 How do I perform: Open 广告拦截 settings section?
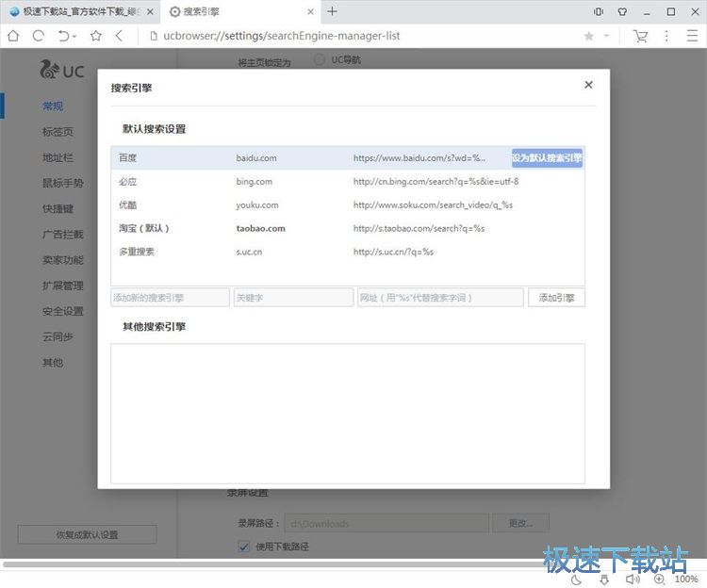[x=62, y=235]
